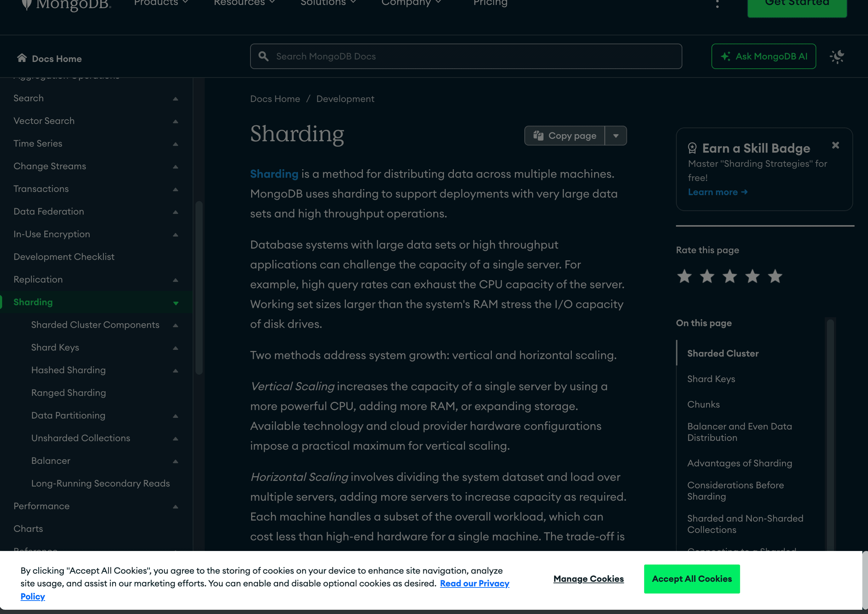Viewport: 868px width, 614px height.
Task: Open Long-Running Secondary Reads
Action: (x=100, y=483)
